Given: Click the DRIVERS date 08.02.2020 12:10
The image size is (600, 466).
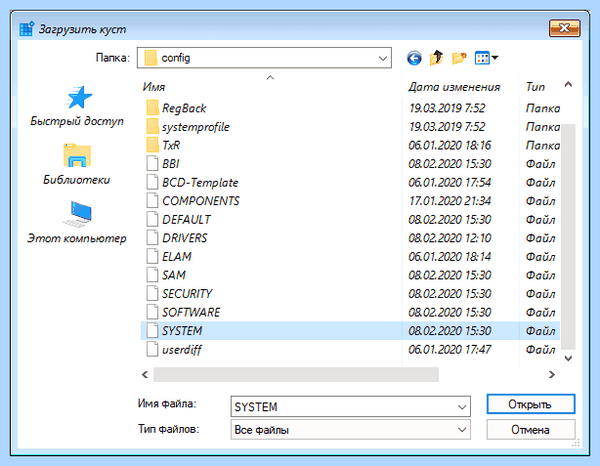Looking at the screenshot, I should (450, 238).
